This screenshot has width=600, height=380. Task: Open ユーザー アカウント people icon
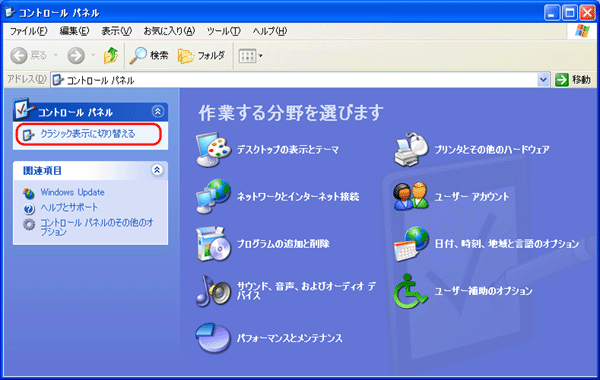coord(411,196)
